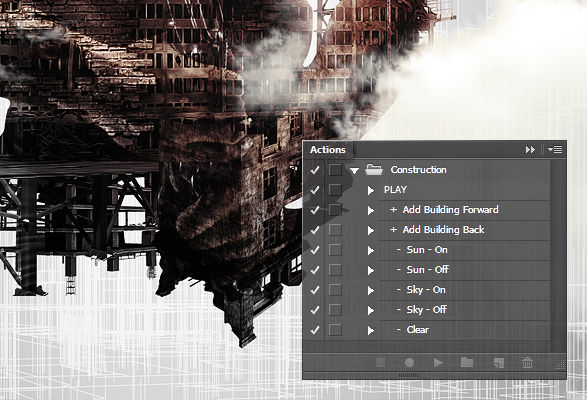Click the Begin recording circle icon
This screenshot has width=587, height=400.
[409, 363]
